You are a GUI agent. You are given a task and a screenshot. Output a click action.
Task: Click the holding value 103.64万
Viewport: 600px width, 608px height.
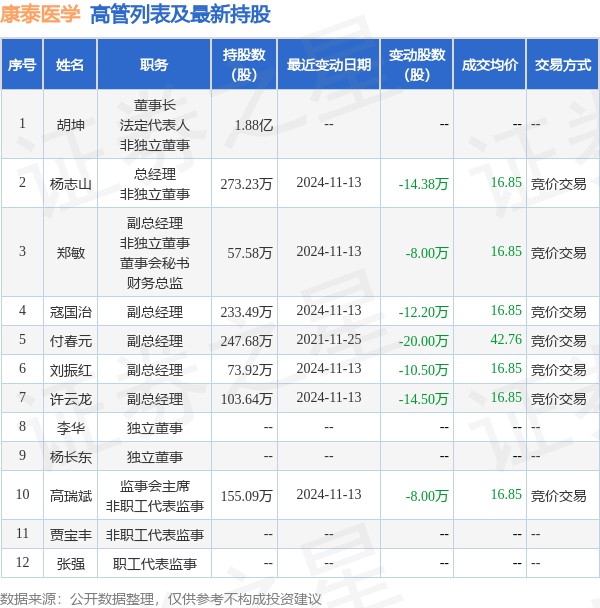(x=246, y=399)
